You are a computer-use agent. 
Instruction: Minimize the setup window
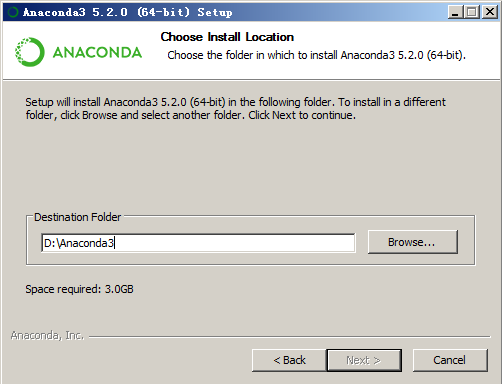(x=455, y=12)
